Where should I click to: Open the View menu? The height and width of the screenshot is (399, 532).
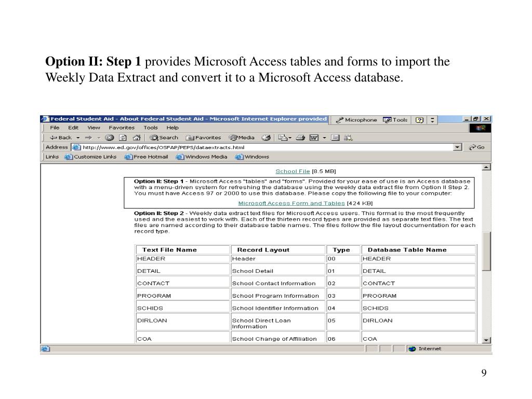[94, 128]
